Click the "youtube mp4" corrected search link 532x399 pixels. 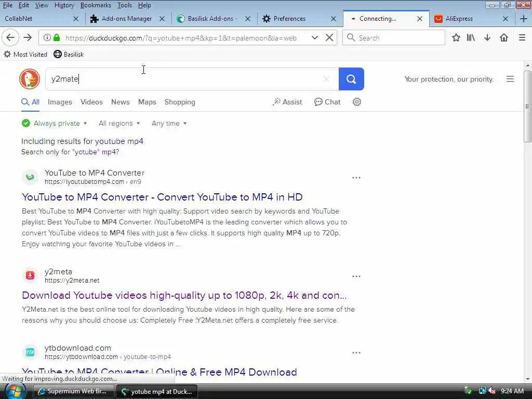coord(119,141)
